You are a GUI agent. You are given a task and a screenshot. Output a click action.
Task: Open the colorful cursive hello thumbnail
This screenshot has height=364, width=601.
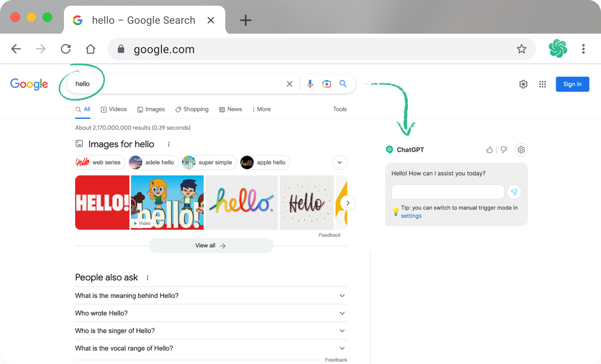(x=241, y=203)
